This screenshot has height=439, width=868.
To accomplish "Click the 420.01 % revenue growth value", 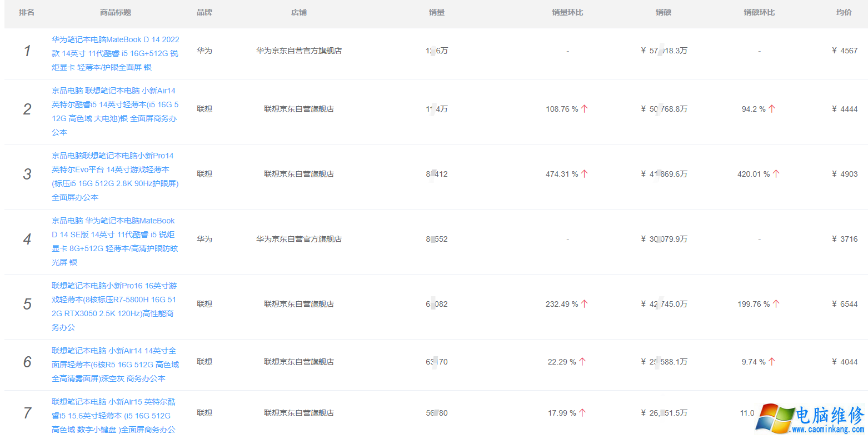I will (x=754, y=174).
